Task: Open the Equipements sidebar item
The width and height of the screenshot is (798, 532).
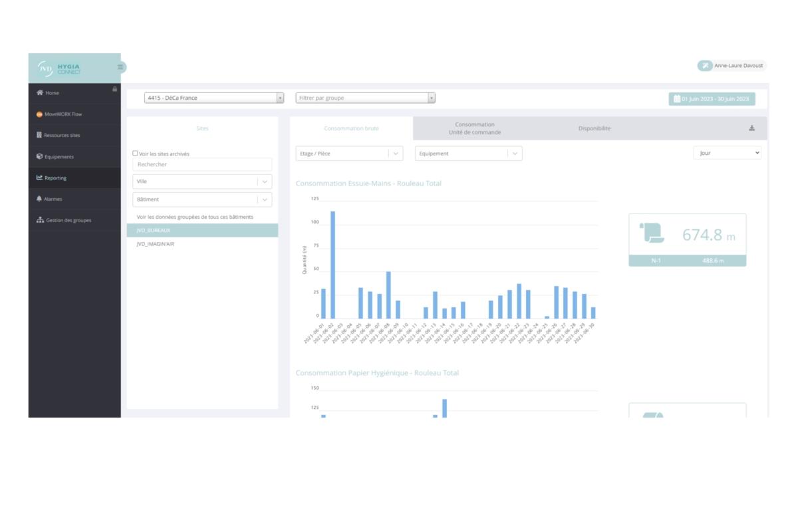Action: pos(59,157)
